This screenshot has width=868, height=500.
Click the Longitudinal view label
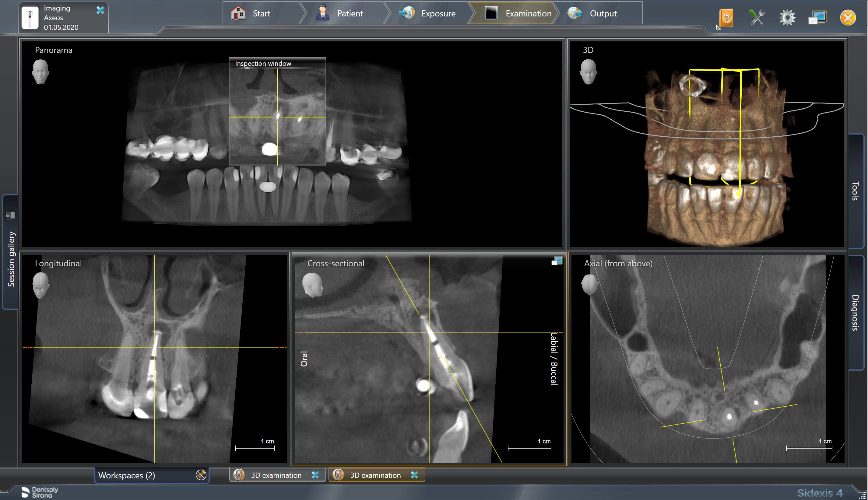click(58, 264)
